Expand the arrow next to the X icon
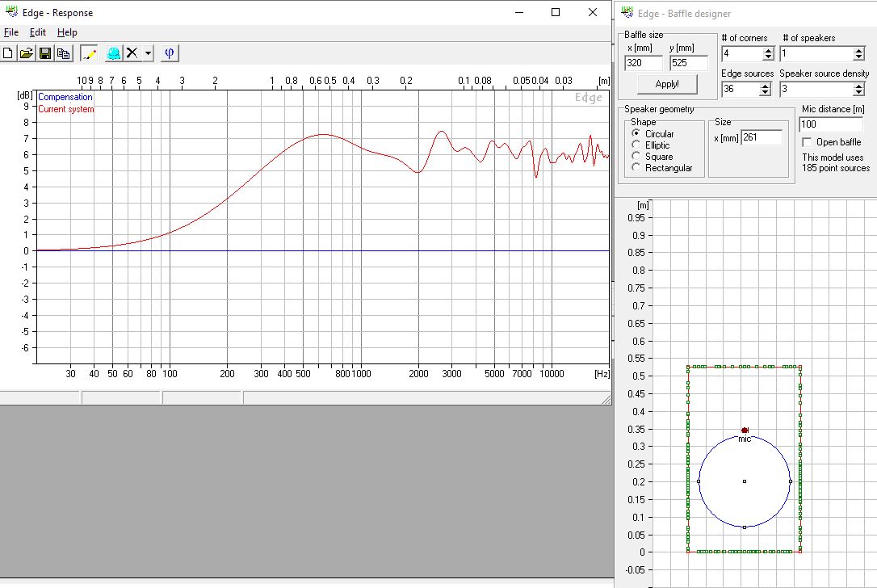877x588 pixels. [x=149, y=53]
